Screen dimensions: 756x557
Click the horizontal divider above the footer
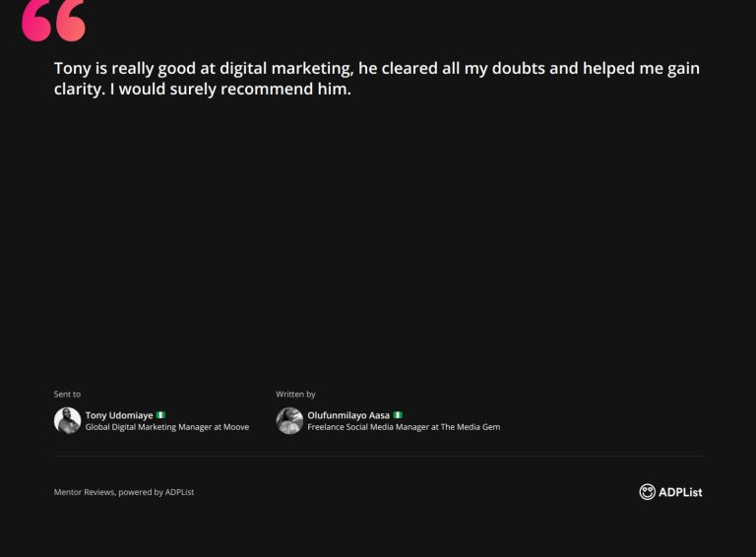click(x=378, y=456)
